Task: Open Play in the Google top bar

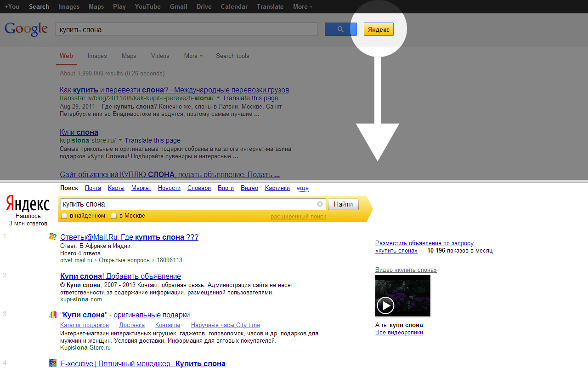Action: 119,6
